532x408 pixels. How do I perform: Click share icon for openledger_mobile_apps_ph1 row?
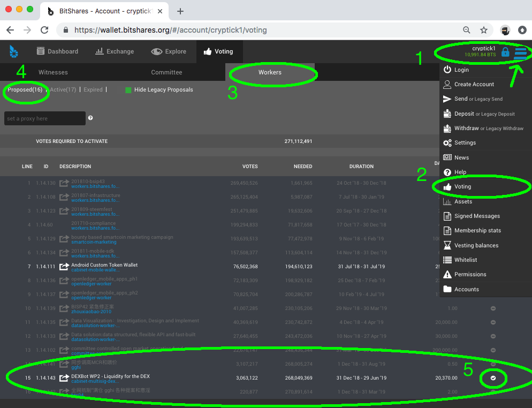[x=64, y=281]
